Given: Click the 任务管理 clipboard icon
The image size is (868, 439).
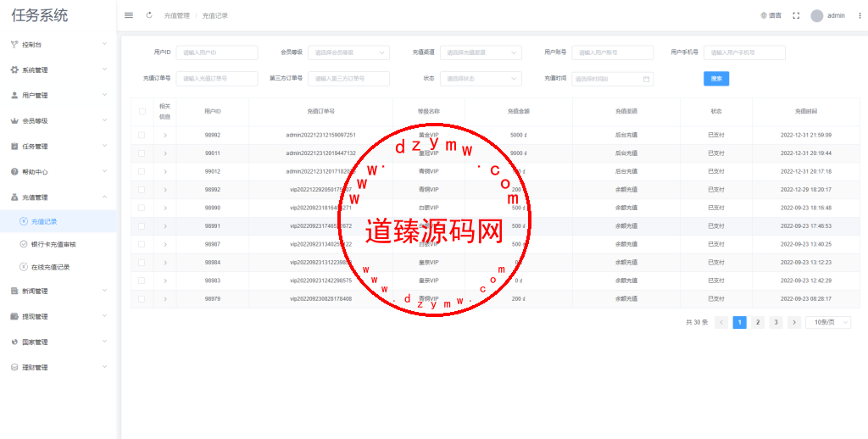Looking at the screenshot, I should (x=14, y=146).
